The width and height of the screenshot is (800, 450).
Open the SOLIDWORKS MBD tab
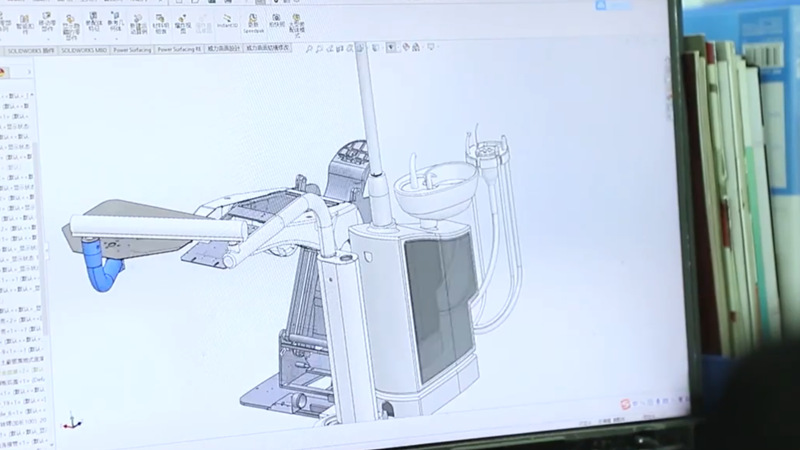point(84,48)
